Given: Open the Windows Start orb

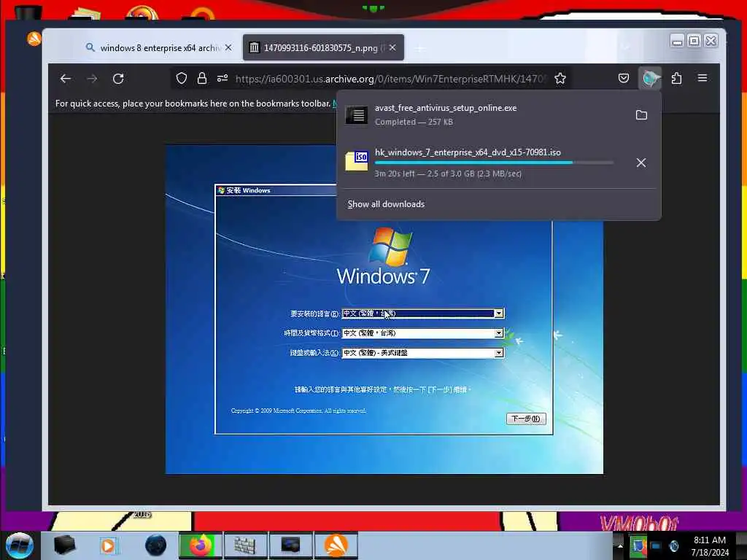Looking at the screenshot, I should point(20,545).
